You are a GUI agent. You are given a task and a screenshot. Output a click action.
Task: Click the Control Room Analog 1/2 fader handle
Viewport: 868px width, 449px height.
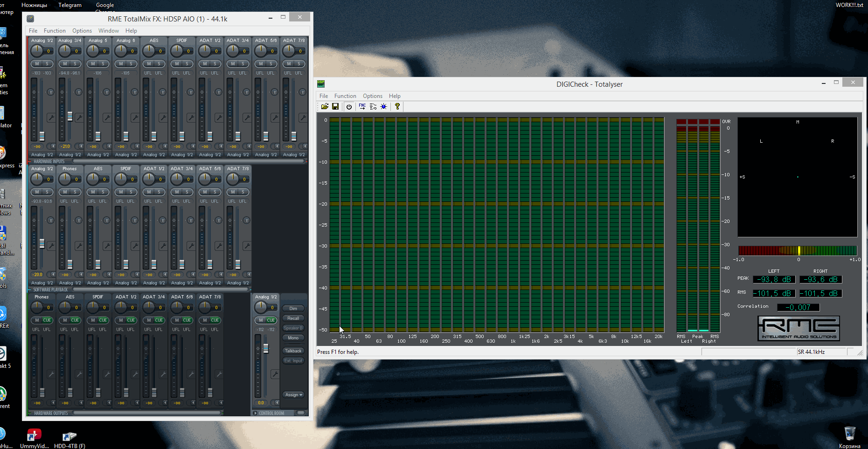coord(266,348)
